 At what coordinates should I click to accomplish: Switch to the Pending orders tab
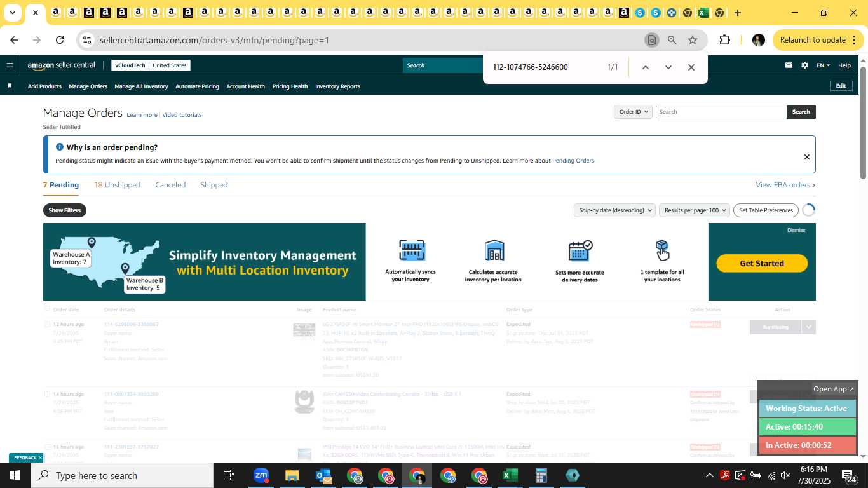point(61,185)
